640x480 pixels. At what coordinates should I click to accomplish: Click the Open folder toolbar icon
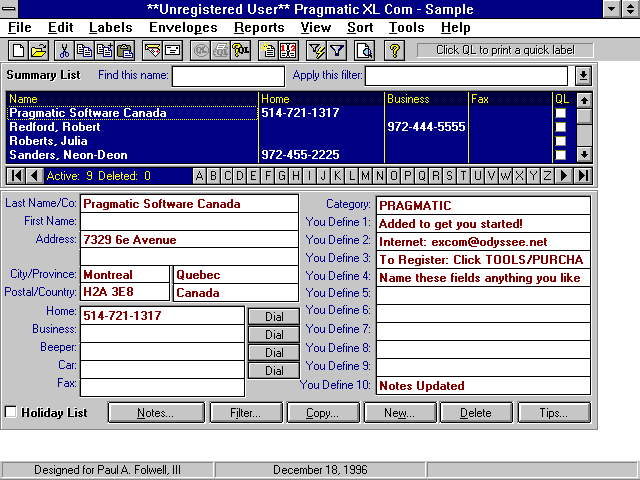38,51
